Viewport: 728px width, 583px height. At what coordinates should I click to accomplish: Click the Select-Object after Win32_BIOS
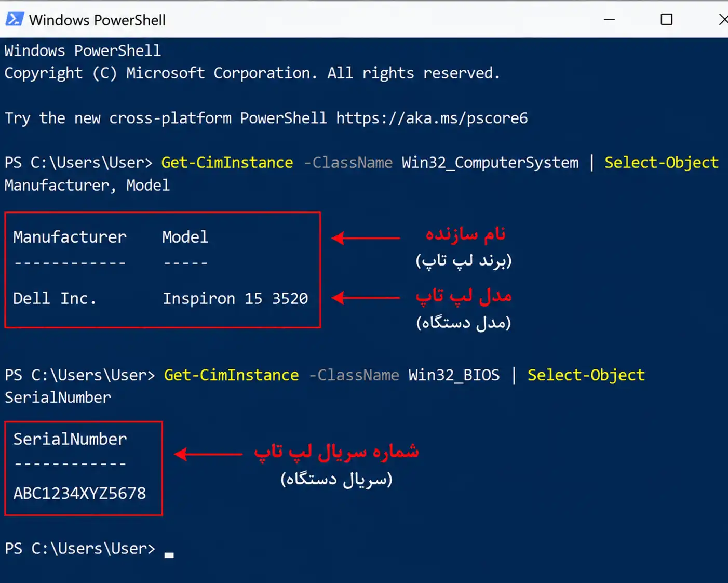coord(586,375)
